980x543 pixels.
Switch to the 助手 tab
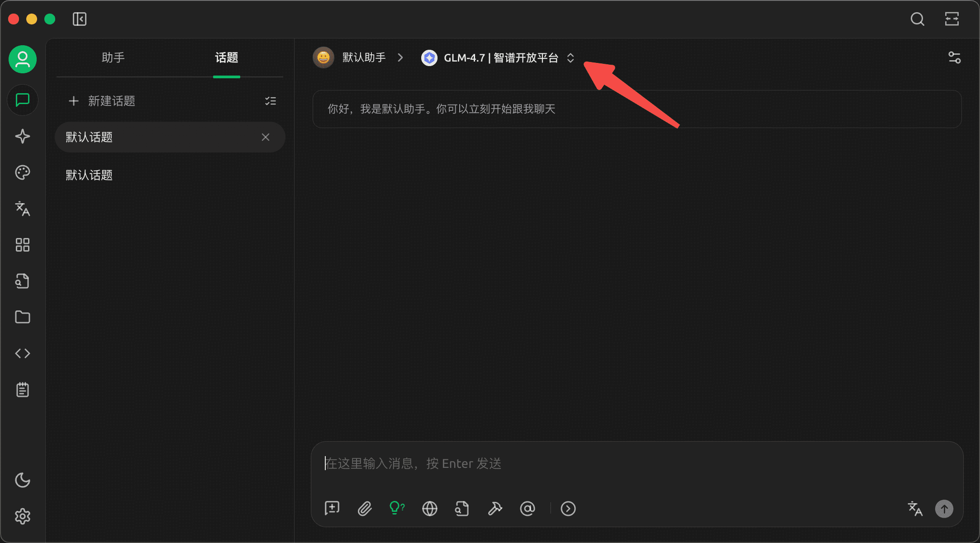tap(114, 58)
